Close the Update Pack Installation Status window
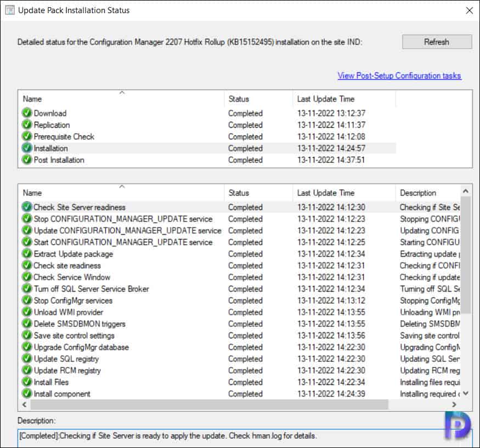This screenshot has height=448, width=480. (x=469, y=10)
